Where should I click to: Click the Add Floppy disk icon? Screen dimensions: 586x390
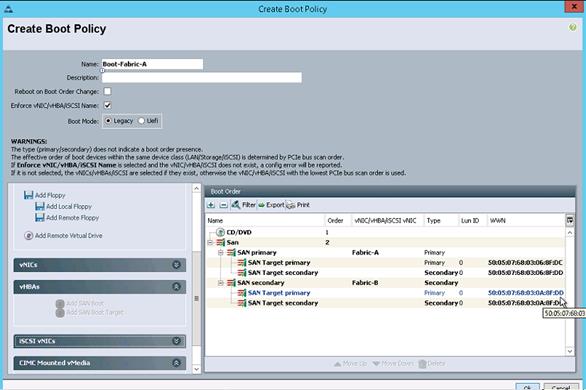[28, 195]
